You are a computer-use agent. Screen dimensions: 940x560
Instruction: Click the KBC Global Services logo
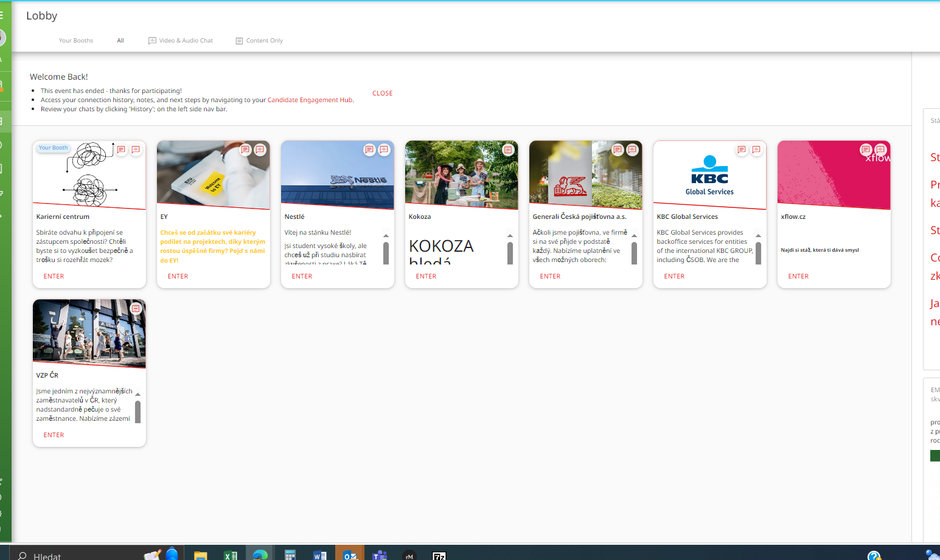pyautogui.click(x=710, y=175)
